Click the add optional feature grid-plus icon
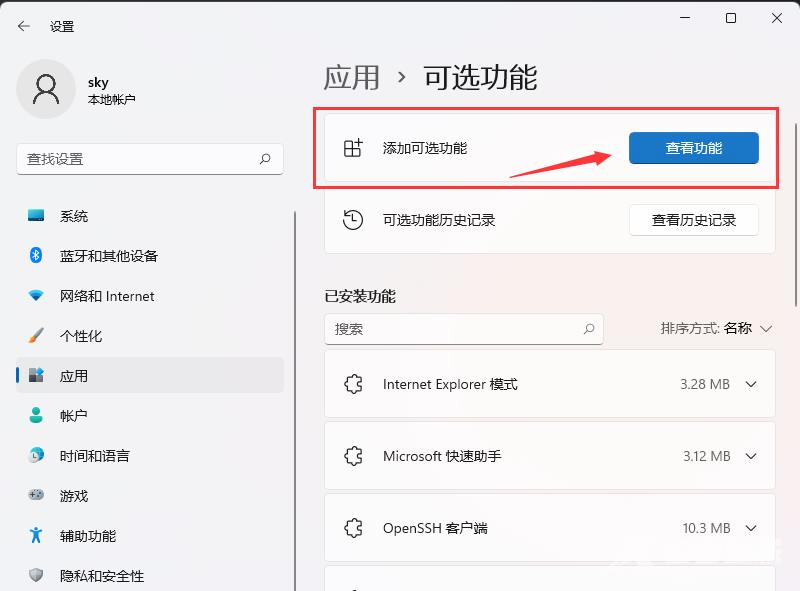This screenshot has height=591, width=800. tap(353, 148)
